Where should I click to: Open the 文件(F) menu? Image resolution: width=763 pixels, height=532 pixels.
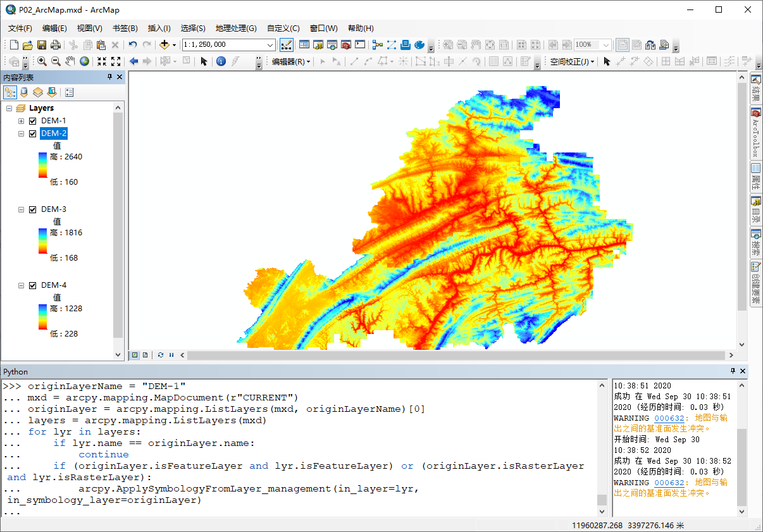(20, 28)
